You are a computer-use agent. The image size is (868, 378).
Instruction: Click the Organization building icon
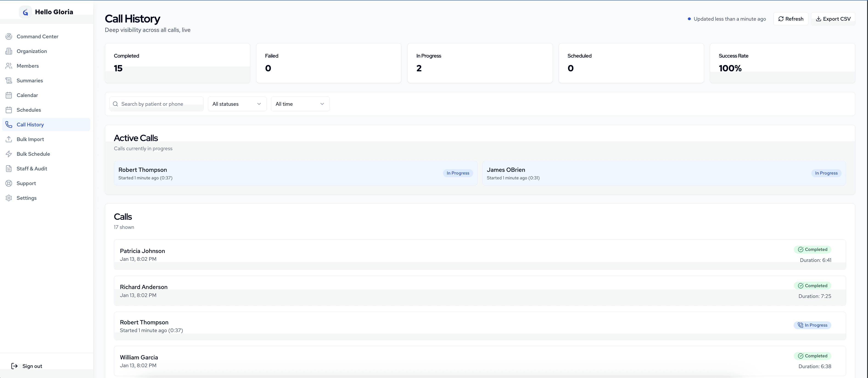[9, 51]
